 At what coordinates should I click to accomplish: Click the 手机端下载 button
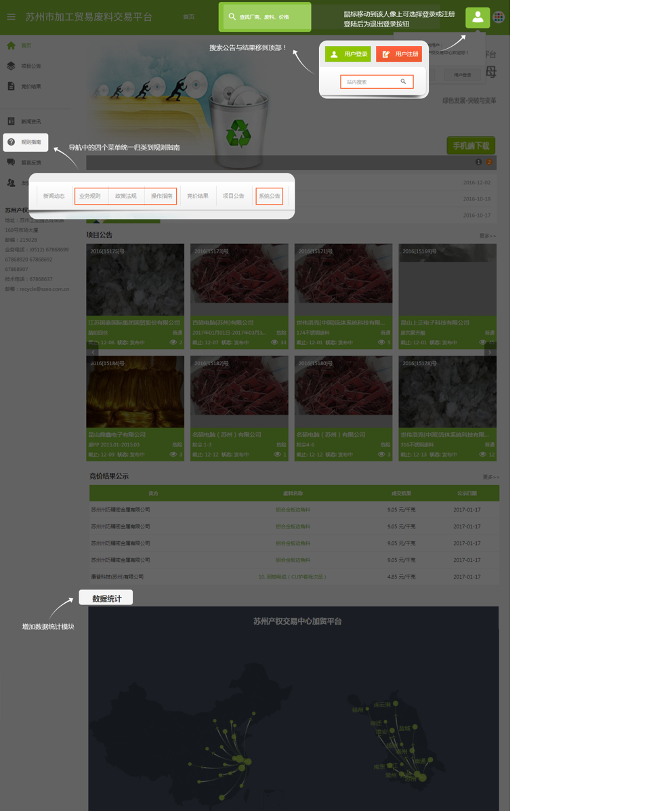point(470,146)
